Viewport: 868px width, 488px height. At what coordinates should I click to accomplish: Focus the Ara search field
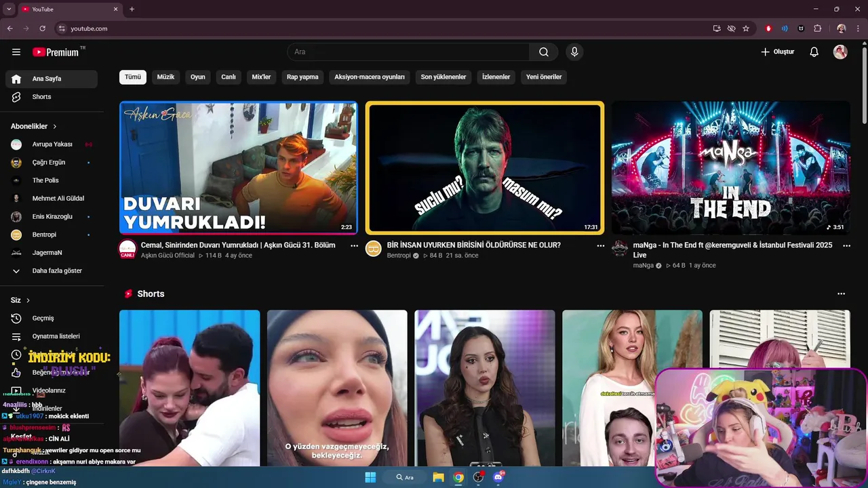click(x=408, y=52)
